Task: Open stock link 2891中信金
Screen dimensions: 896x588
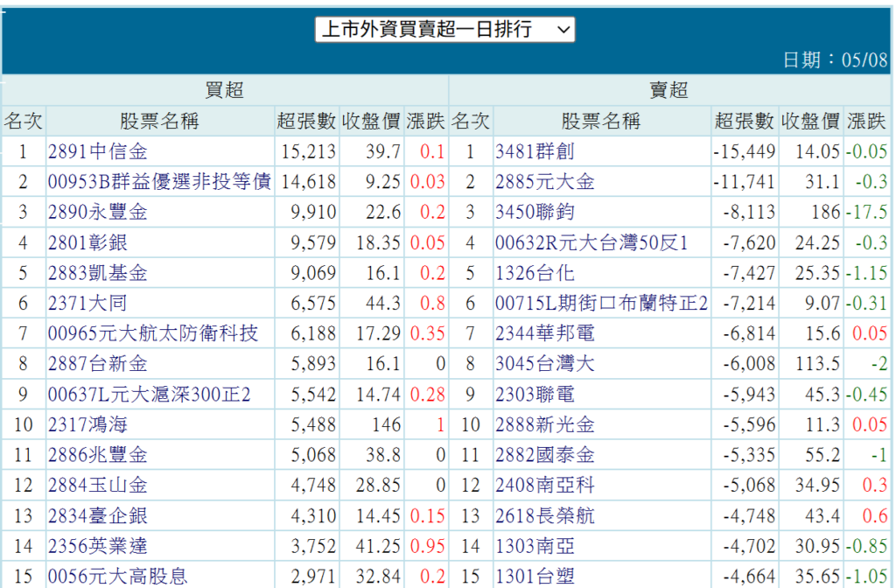Action: pyautogui.click(x=98, y=151)
